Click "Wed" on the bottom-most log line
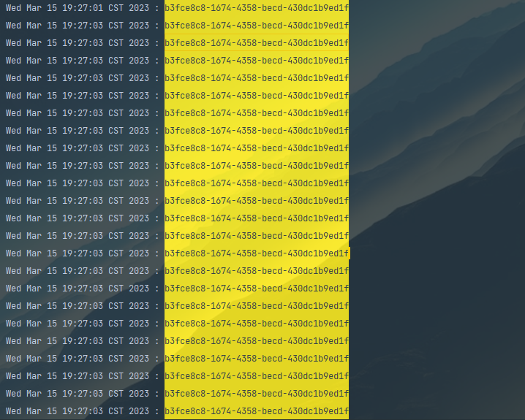Image resolution: width=525 pixels, height=420 pixels. pyautogui.click(x=13, y=411)
